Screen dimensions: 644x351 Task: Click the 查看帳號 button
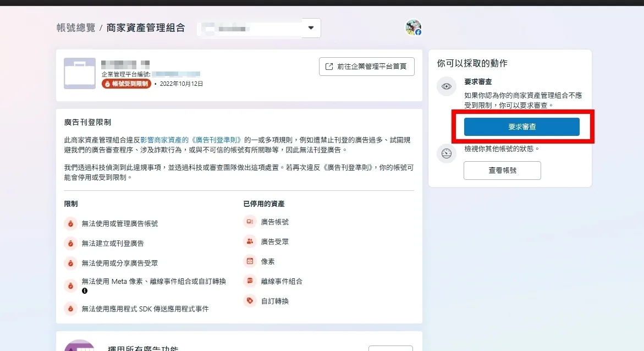tap(502, 170)
